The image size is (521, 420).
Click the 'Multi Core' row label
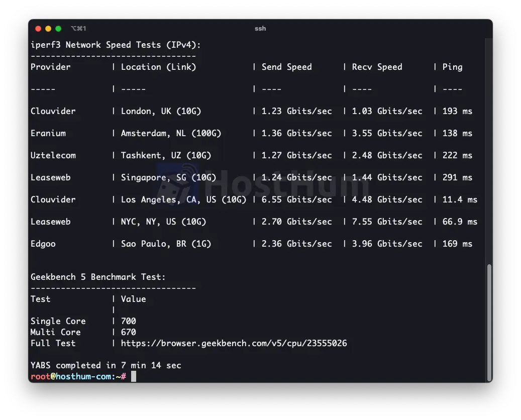(55, 332)
